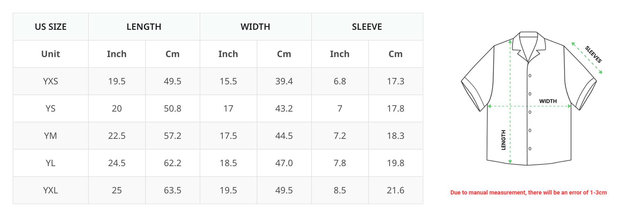This screenshot has width=644, height=220.
Task: Select the LENGTH column header
Action: click(144, 27)
